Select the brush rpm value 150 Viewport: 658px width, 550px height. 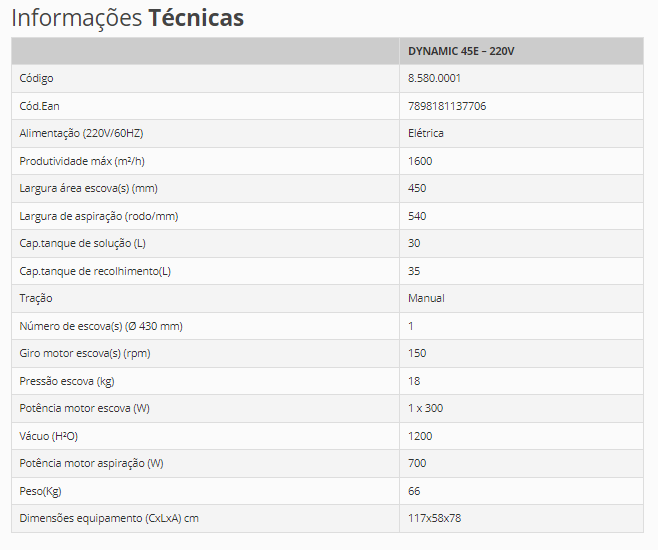tap(417, 353)
